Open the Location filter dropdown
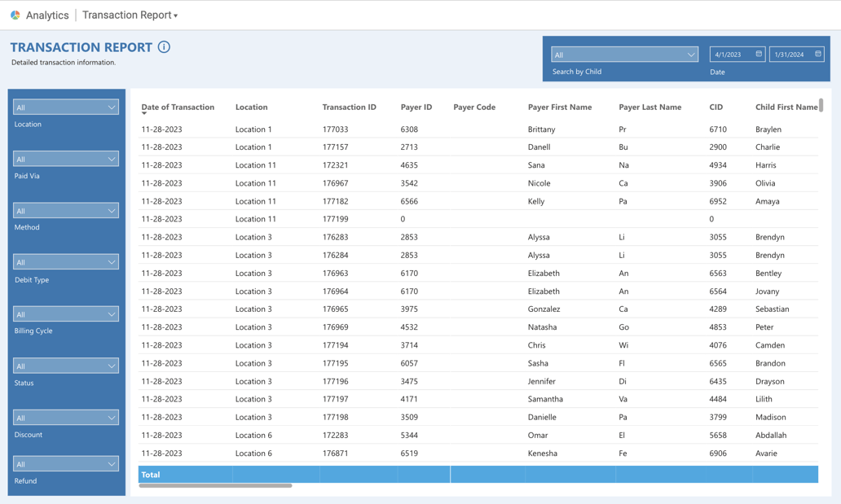Viewport: 841px width, 504px height. pos(65,107)
